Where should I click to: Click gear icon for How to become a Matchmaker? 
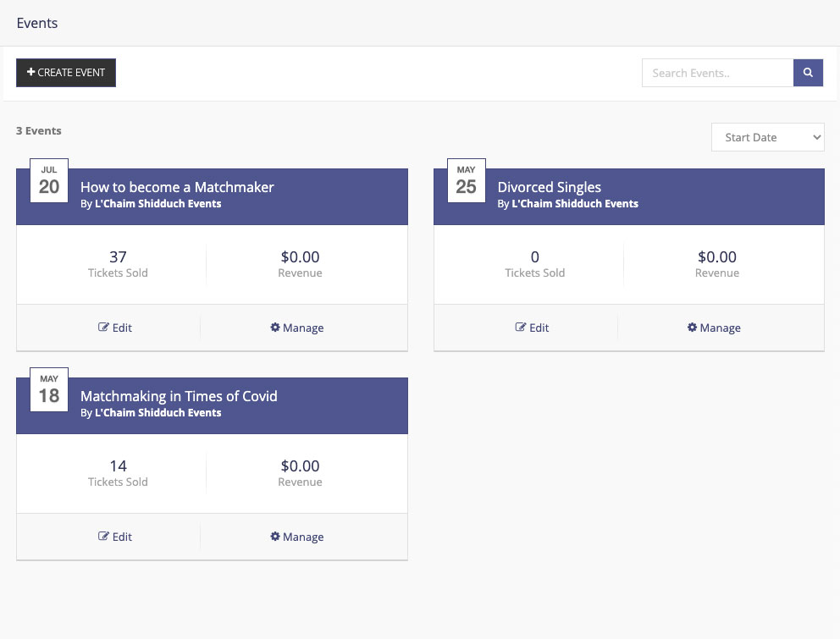[x=275, y=327]
